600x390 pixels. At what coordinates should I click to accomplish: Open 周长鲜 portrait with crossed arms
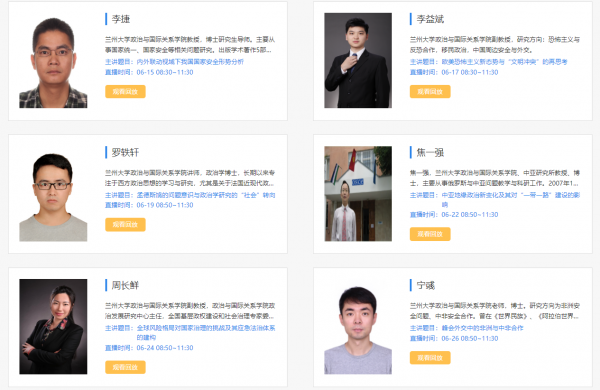point(53,326)
